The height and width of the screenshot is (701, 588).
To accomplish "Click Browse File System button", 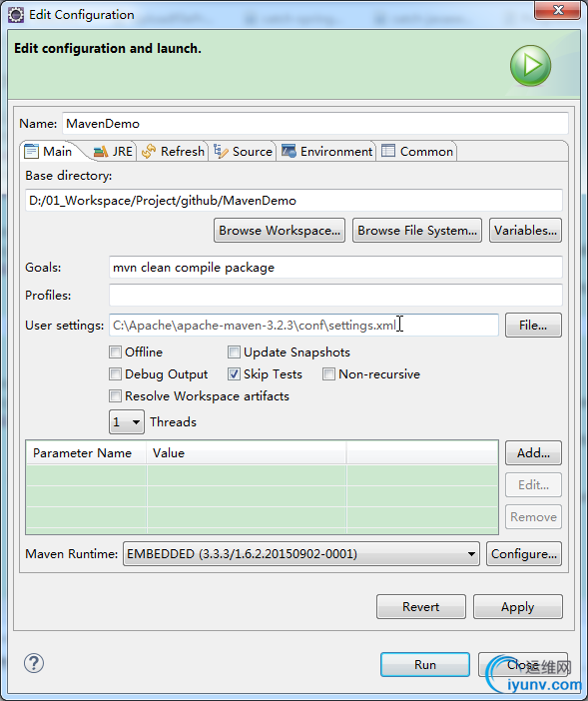I will [417, 231].
